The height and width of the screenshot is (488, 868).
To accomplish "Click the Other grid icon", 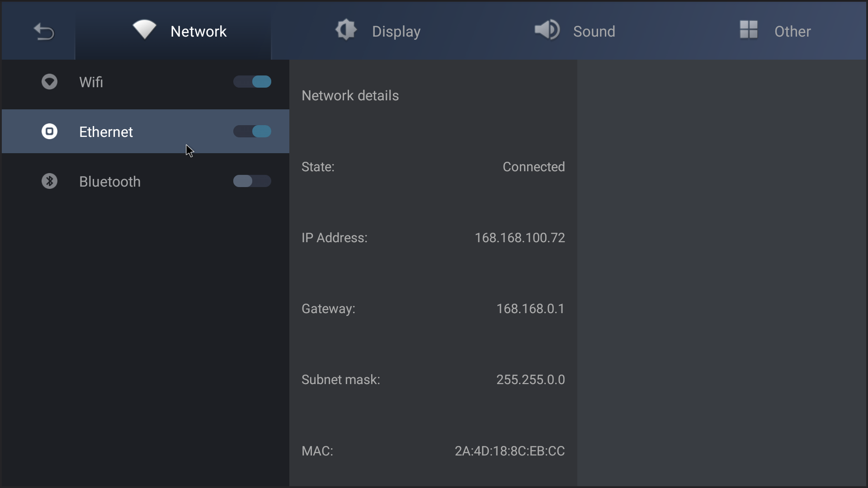I will [748, 30].
